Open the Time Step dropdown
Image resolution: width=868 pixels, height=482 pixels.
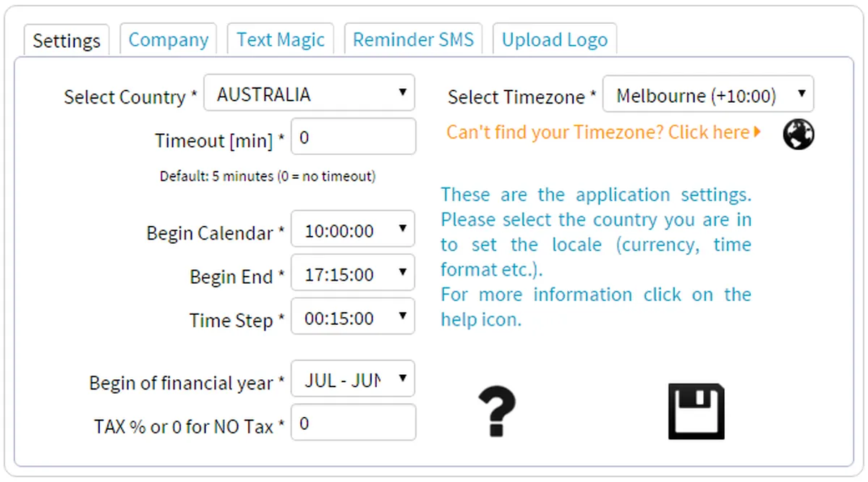pos(353,318)
